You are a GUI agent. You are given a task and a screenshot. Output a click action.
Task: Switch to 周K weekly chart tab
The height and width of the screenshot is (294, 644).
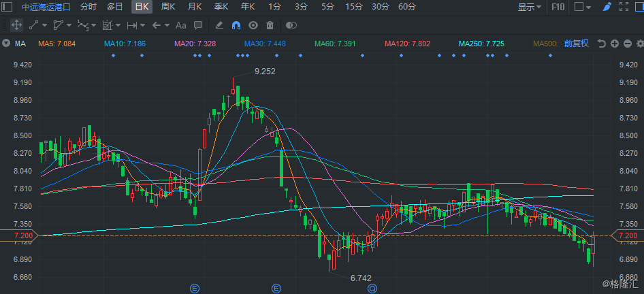click(x=168, y=7)
